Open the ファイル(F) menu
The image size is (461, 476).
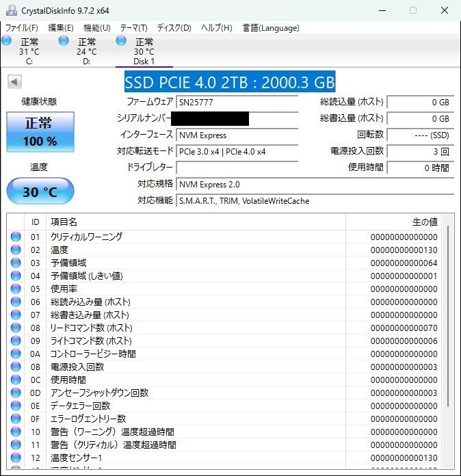click(22, 28)
